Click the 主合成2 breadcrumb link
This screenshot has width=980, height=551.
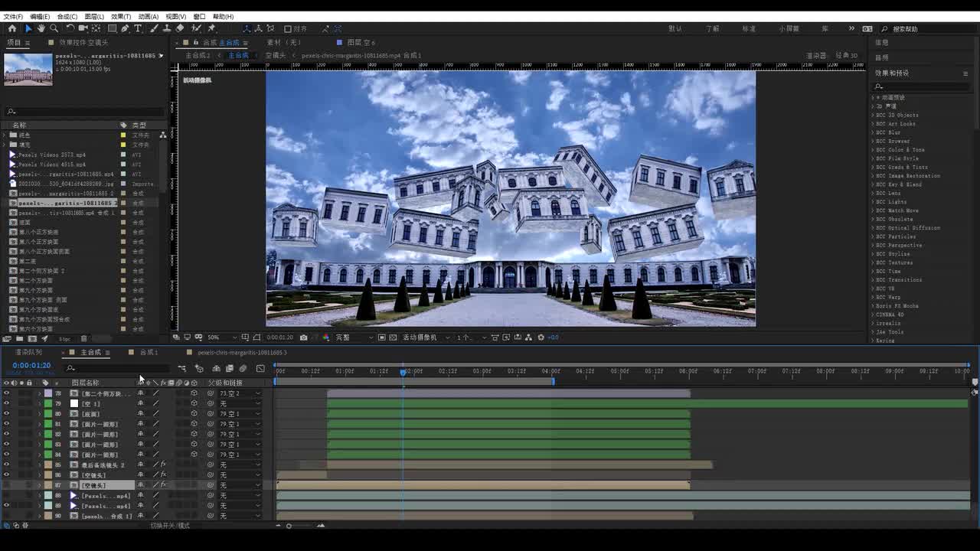tap(198, 55)
